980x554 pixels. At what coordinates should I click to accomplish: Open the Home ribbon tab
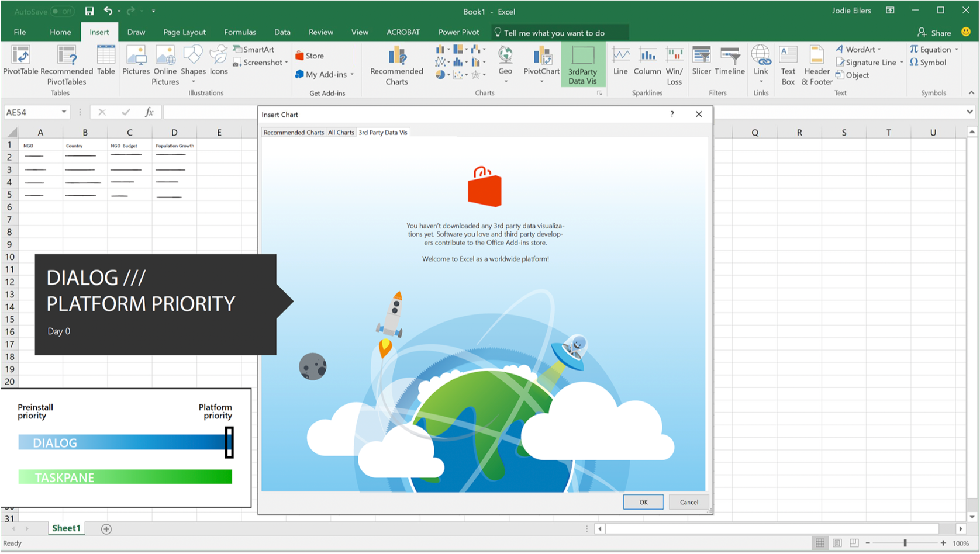[60, 33]
